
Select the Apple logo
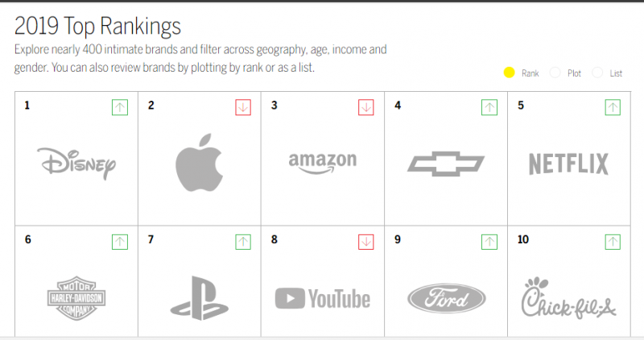(x=199, y=164)
